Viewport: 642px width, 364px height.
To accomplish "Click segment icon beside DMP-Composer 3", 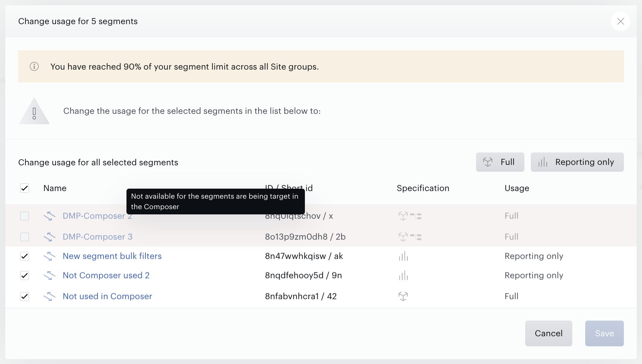I will pyautogui.click(x=50, y=237).
